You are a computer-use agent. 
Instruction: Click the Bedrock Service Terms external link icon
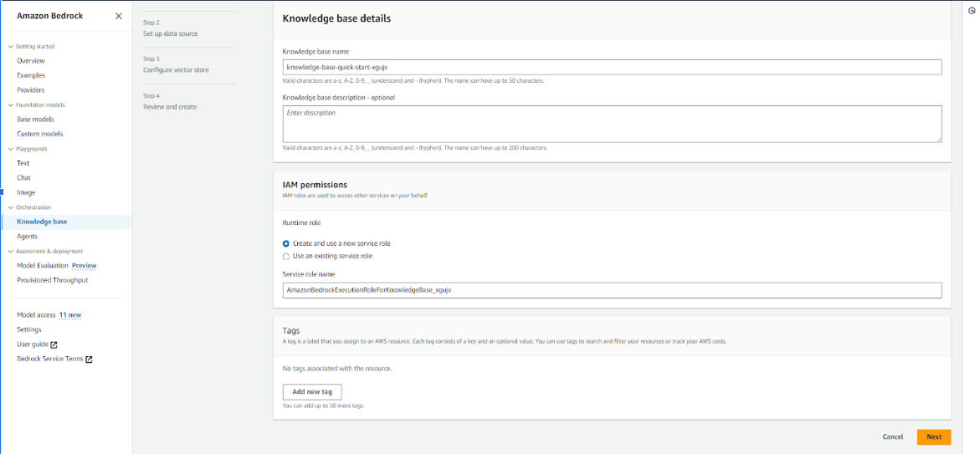point(89,360)
